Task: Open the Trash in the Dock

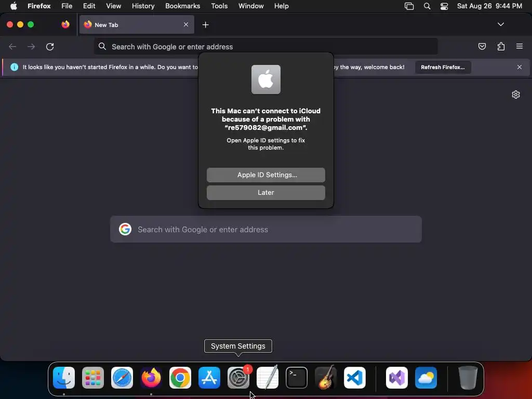Action: point(468,378)
